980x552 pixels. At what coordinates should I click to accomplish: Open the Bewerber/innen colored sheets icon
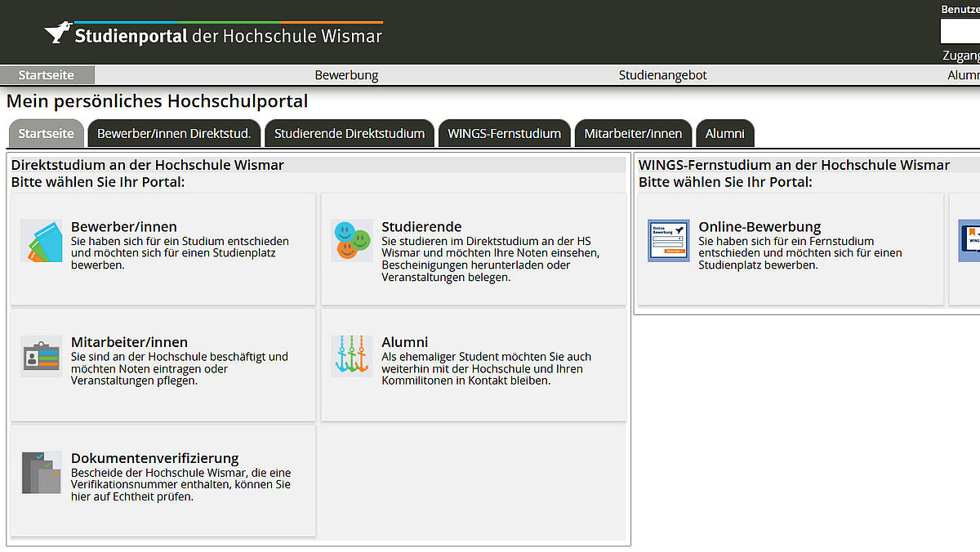point(42,241)
